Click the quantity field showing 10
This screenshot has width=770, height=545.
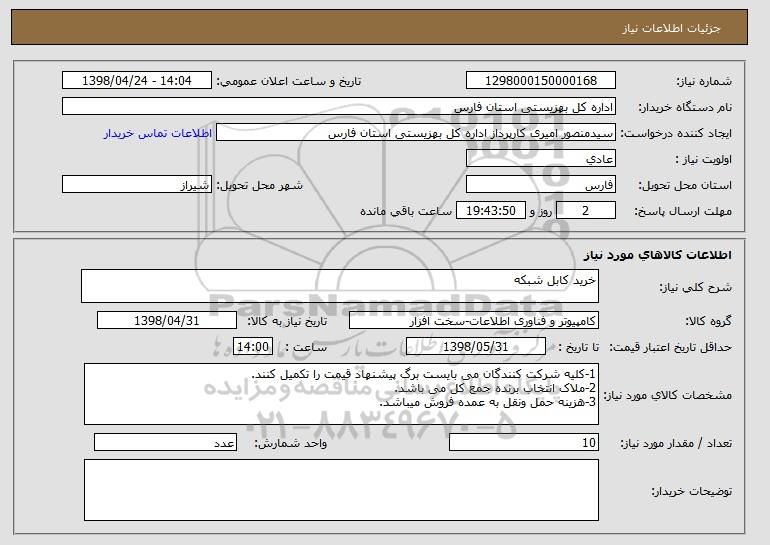524,442
